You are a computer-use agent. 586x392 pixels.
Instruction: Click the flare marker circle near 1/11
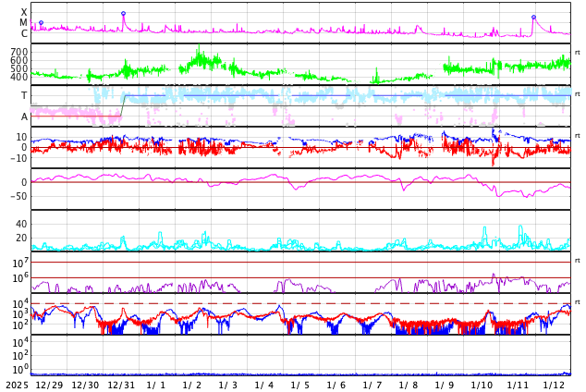tap(533, 17)
